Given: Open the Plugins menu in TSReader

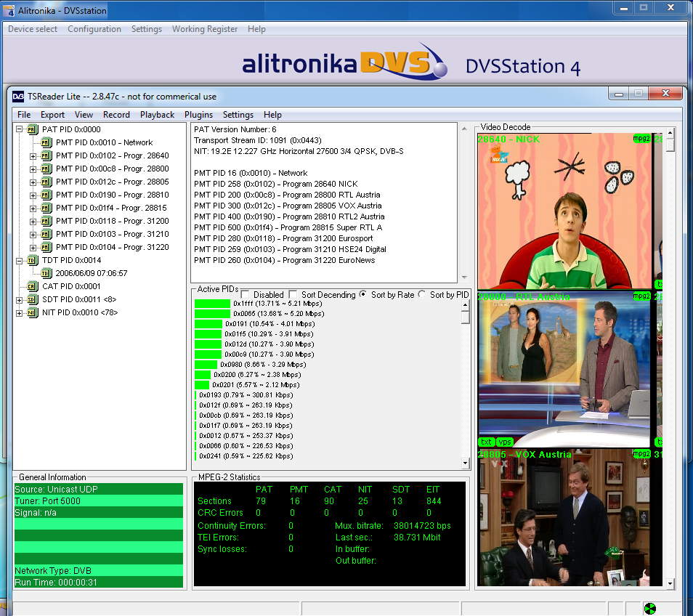Looking at the screenshot, I should point(198,115).
